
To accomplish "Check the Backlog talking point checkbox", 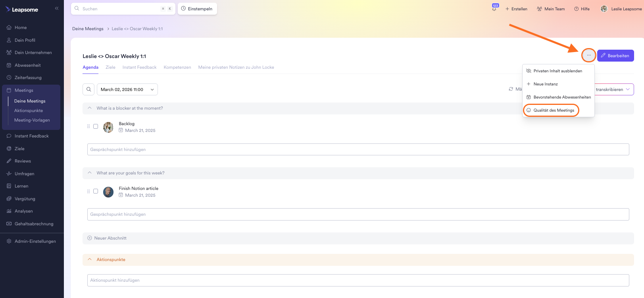I will point(96,126).
